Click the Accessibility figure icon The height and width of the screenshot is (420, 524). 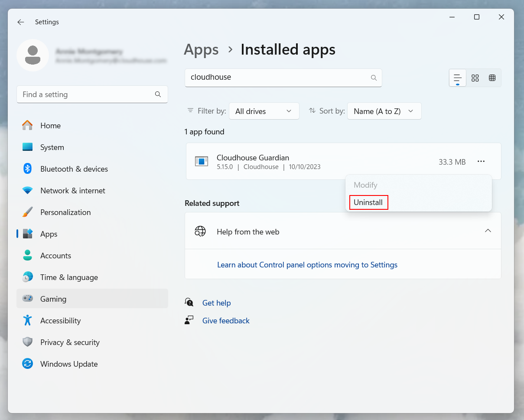pos(28,321)
